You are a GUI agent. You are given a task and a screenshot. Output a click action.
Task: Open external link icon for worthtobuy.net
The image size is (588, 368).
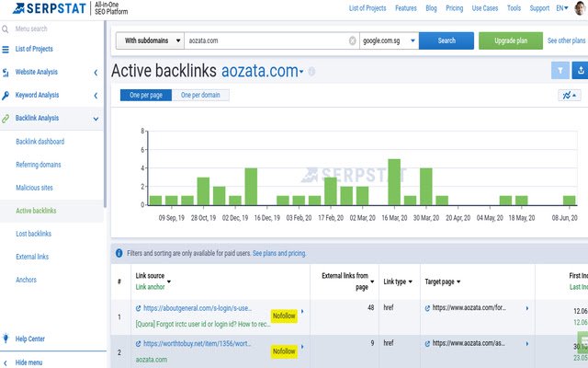139,343
